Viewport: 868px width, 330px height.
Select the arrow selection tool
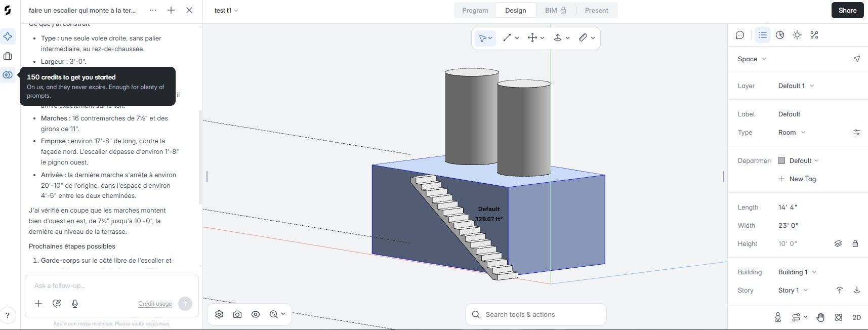(482, 38)
